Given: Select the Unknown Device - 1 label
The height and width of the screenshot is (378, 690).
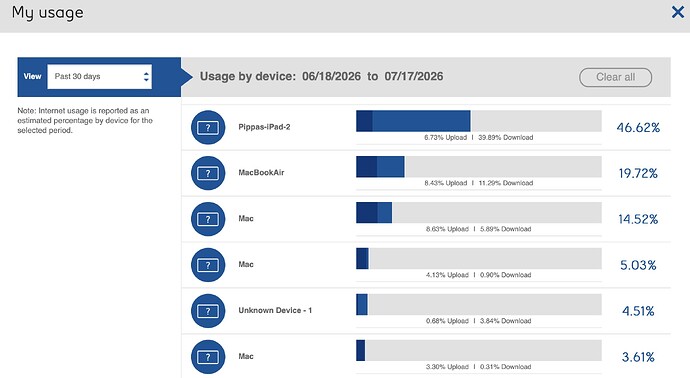Looking at the screenshot, I should tap(275, 310).
